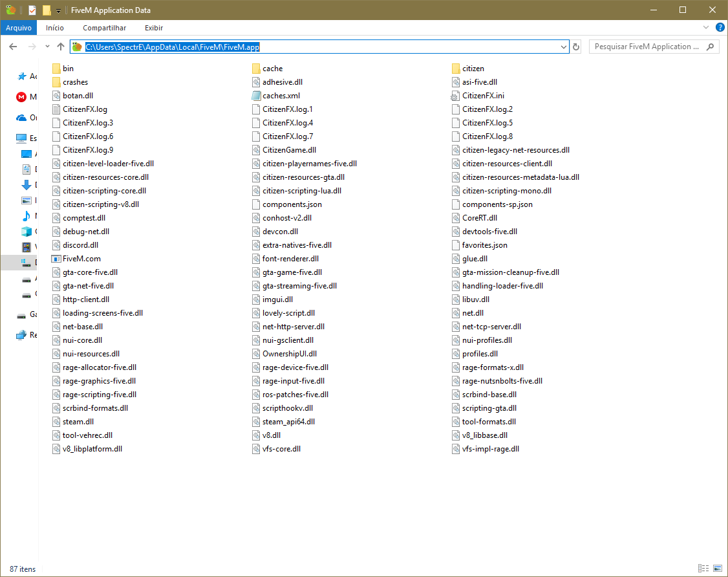
Task: Select the citizen folder icon
Action: point(455,69)
